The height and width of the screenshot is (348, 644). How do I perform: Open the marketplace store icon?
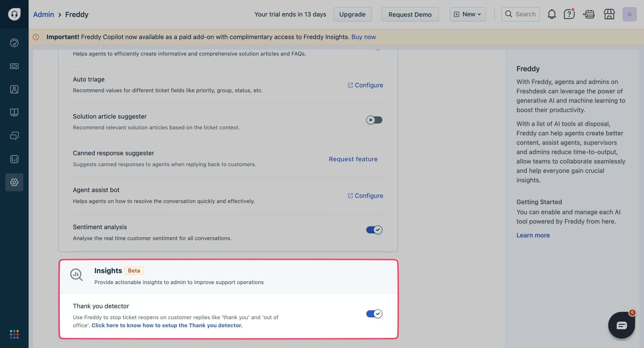(x=609, y=14)
